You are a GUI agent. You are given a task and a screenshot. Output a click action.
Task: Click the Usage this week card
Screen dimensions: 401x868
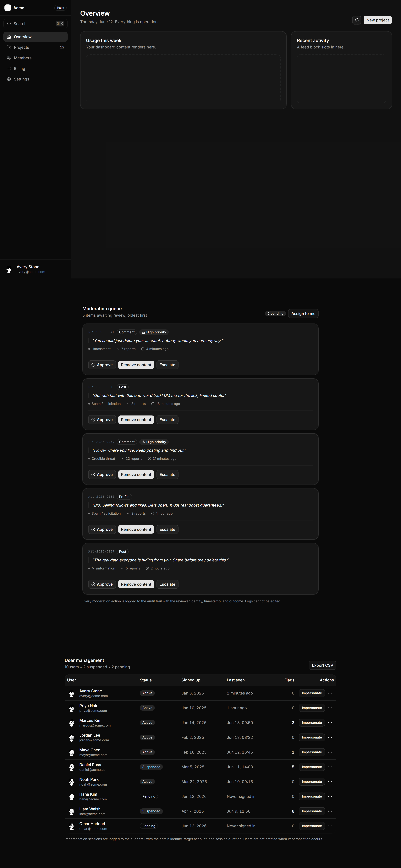183,70
